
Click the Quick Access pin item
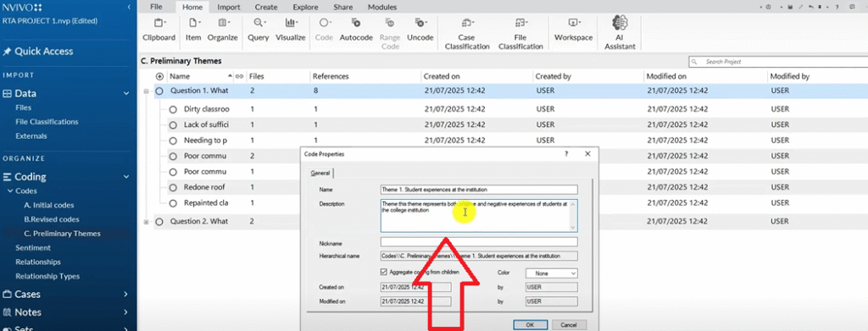pyautogui.click(x=37, y=52)
